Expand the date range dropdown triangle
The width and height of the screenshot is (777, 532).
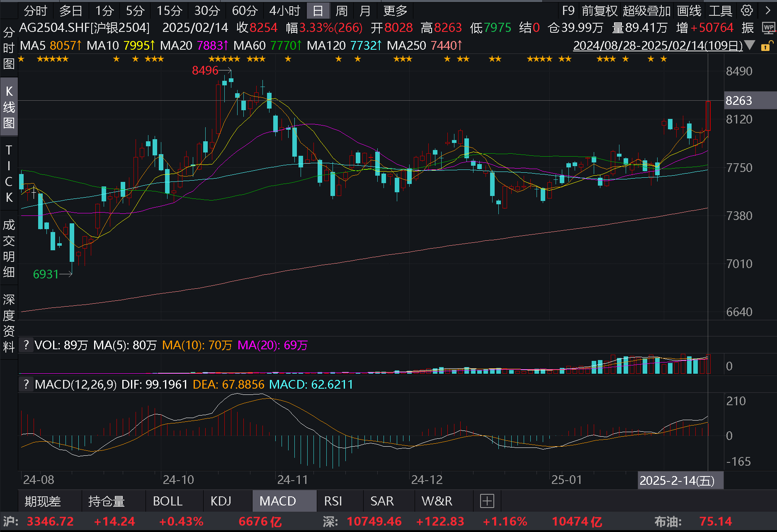click(x=750, y=45)
